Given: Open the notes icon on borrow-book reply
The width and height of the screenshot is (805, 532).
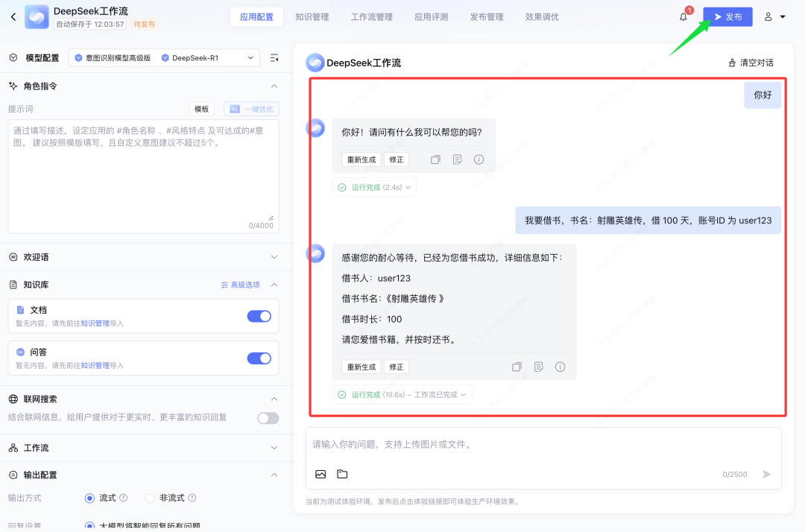Looking at the screenshot, I should (539, 367).
